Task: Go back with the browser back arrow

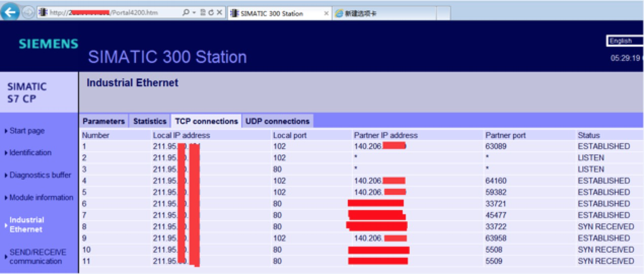Action: pyautogui.click(x=10, y=13)
